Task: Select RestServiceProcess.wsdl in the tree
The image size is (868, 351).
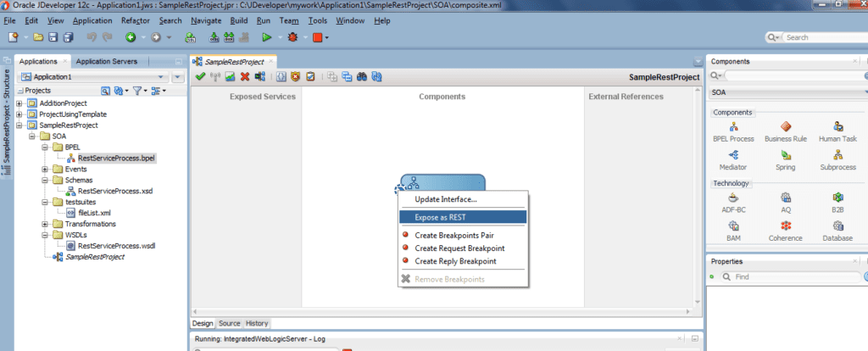Action: pyautogui.click(x=116, y=246)
